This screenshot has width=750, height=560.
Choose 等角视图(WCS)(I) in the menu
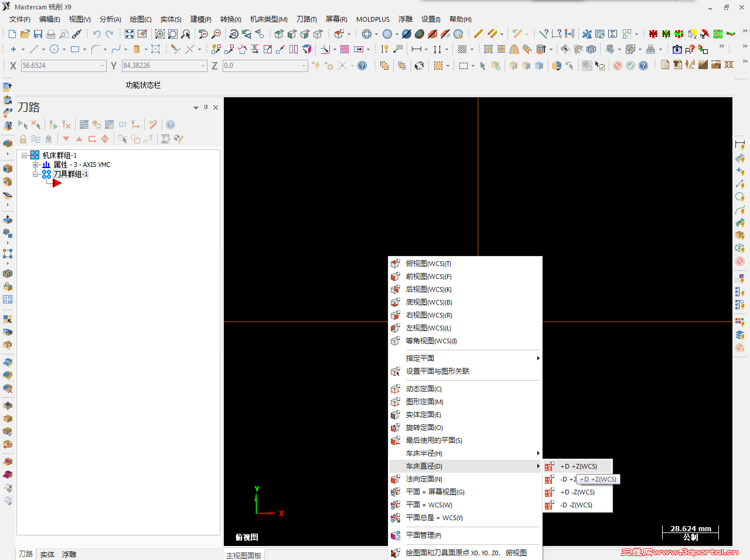(465, 341)
